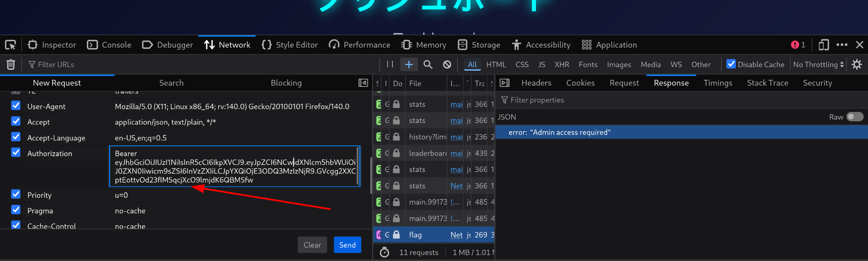
Task: Switch to the Performance panel
Action: tap(359, 45)
